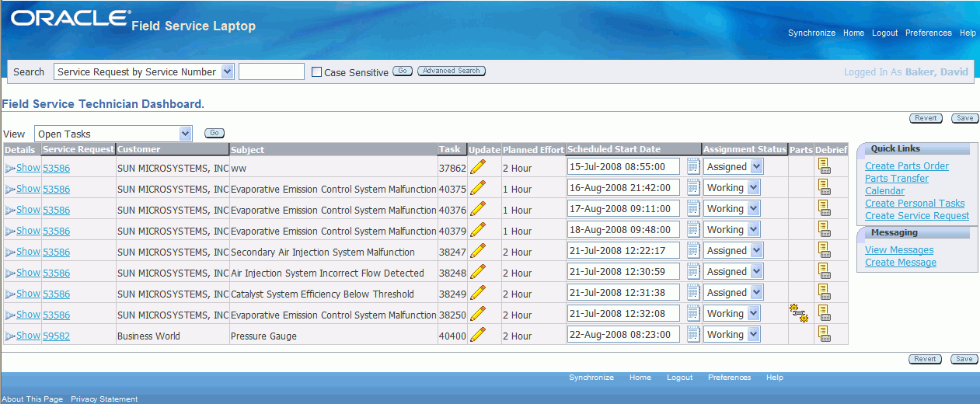Click pencil icon for task 38249

tap(478, 292)
